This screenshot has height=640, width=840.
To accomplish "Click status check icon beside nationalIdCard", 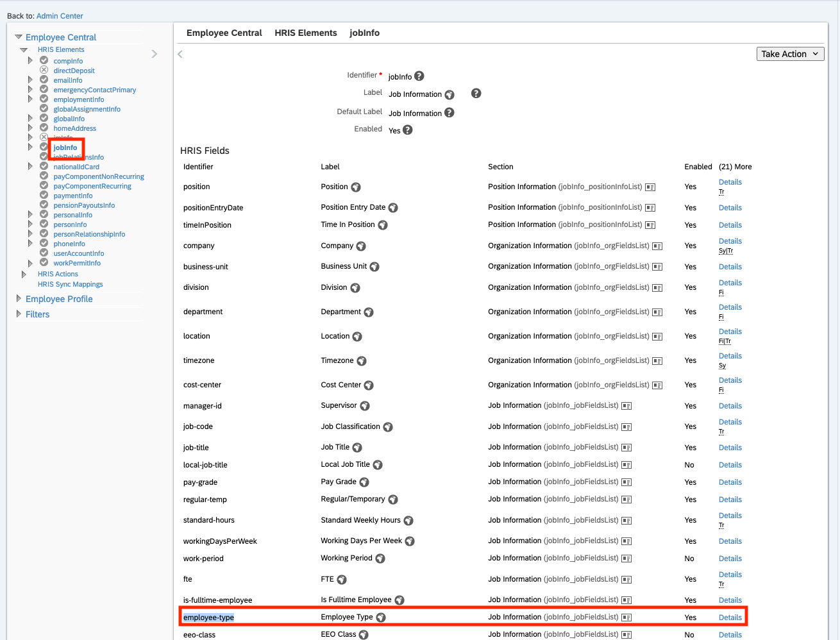I will click(44, 166).
